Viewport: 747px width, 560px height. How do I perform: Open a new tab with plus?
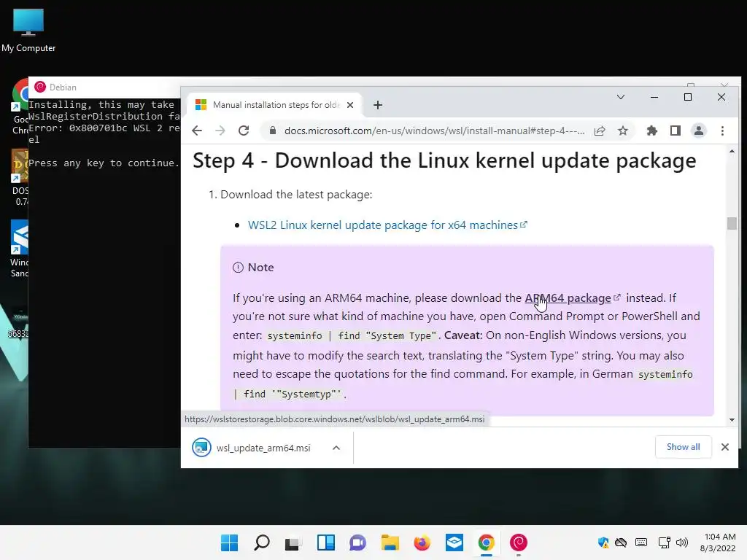(378, 105)
